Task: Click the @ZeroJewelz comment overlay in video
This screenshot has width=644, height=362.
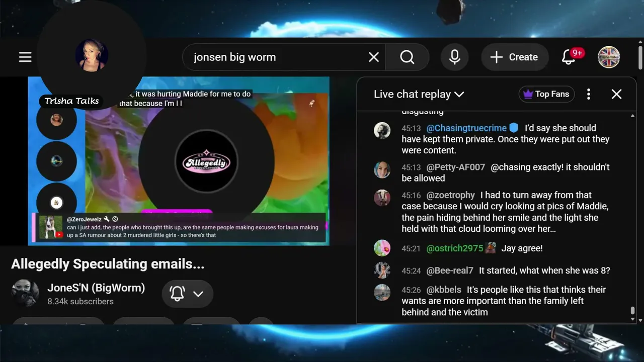Action: click(180, 227)
